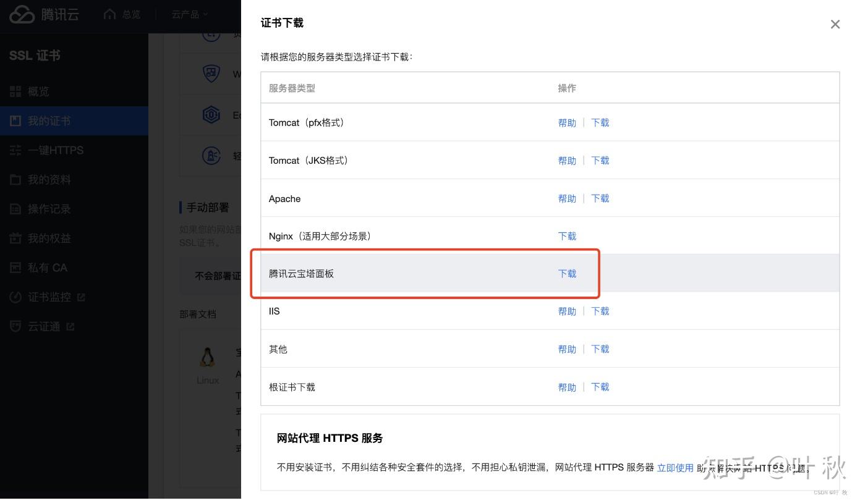Open 帮助 for 根证书下载

point(567,387)
